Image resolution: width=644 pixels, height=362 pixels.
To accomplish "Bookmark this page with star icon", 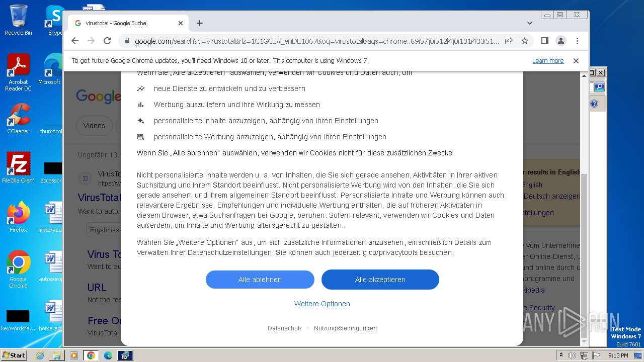I will click(x=525, y=41).
